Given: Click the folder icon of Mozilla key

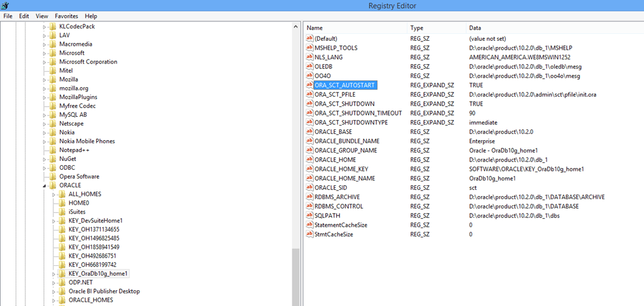Looking at the screenshot, I should [x=53, y=80].
